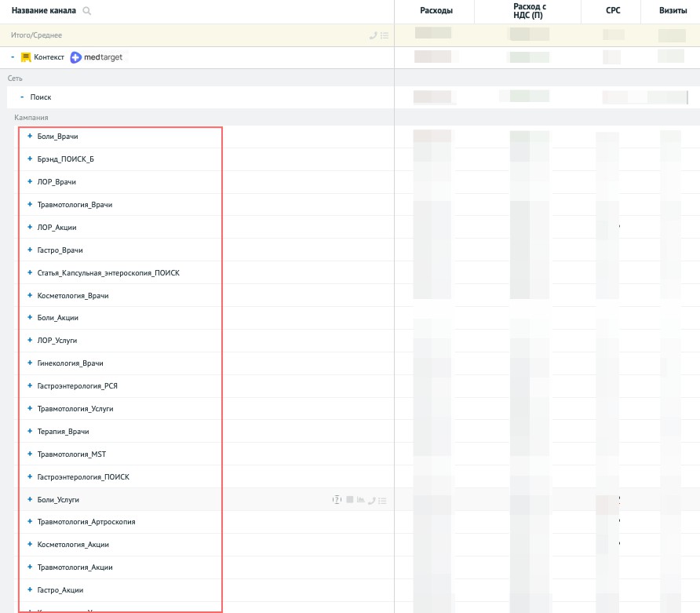Select the Косметология_Акции campaign name
This screenshot has width=700, height=613.
[73, 545]
